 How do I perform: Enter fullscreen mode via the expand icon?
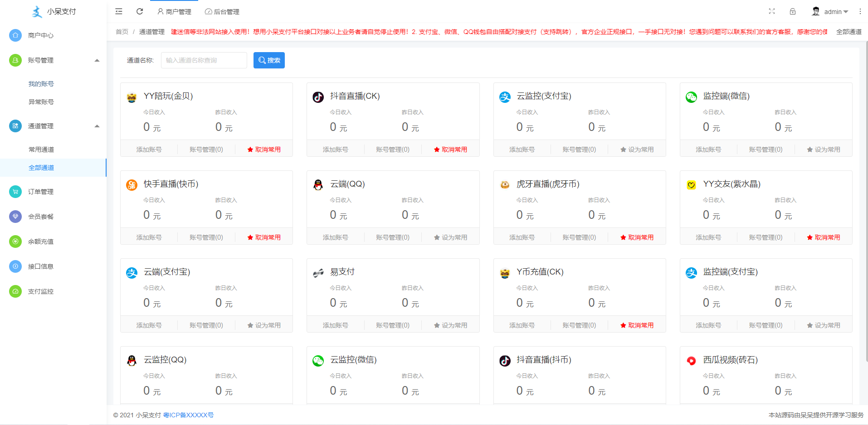[772, 11]
